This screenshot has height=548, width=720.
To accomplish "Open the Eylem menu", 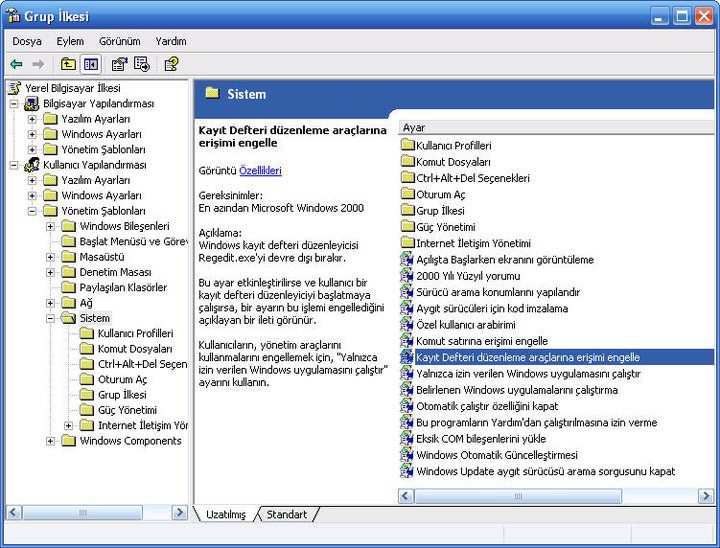I will point(70,41).
